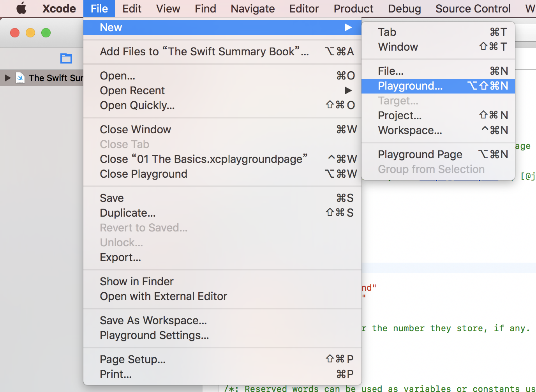Select New Workspace… in submenu
This screenshot has height=392, width=536.
click(x=438, y=130)
